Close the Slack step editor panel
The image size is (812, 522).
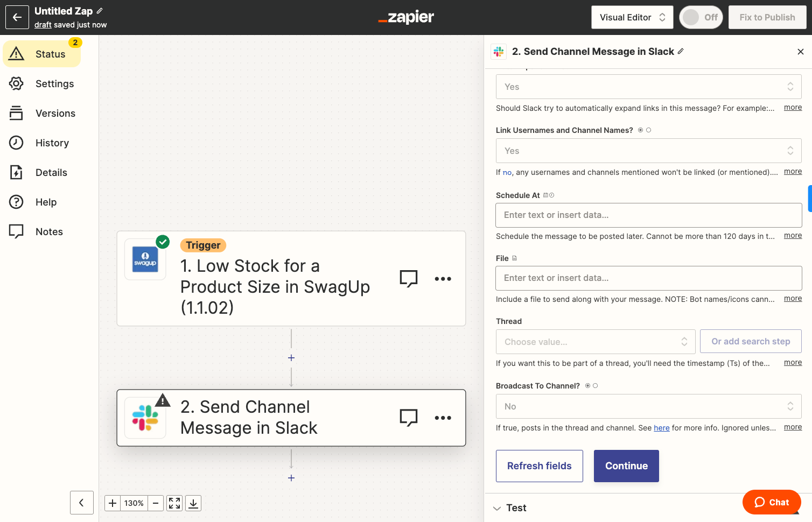(801, 52)
